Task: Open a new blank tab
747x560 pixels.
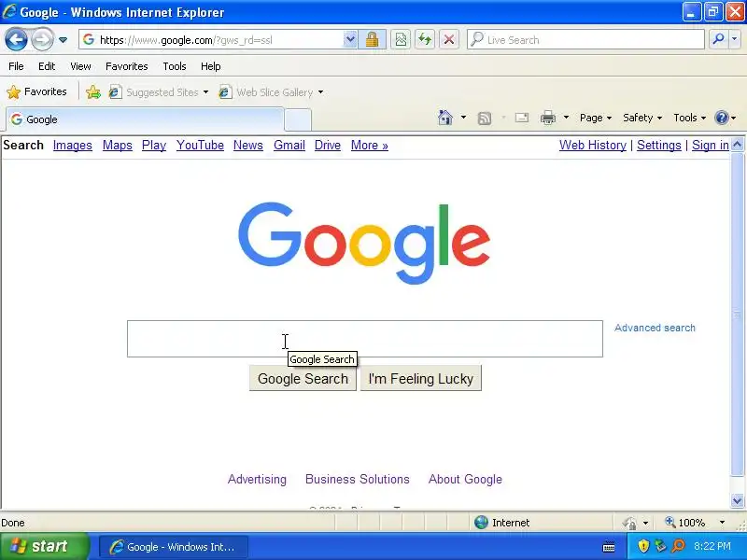Action: click(298, 119)
